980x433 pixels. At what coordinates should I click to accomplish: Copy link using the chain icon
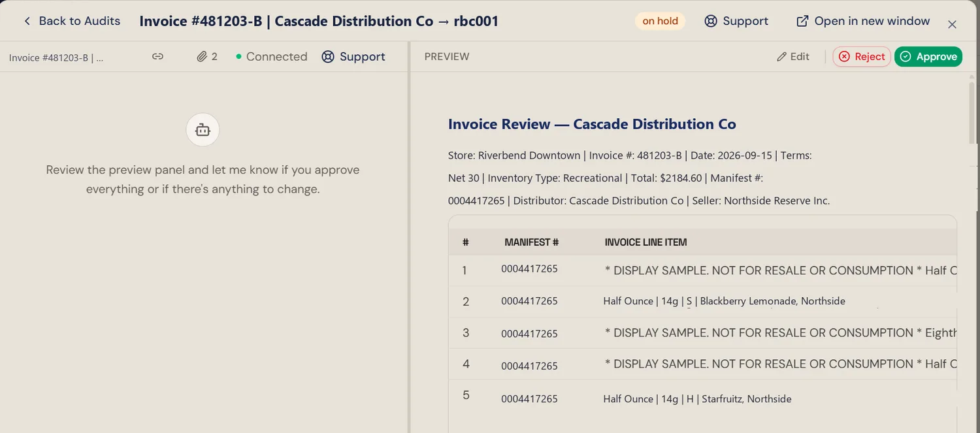(x=157, y=57)
